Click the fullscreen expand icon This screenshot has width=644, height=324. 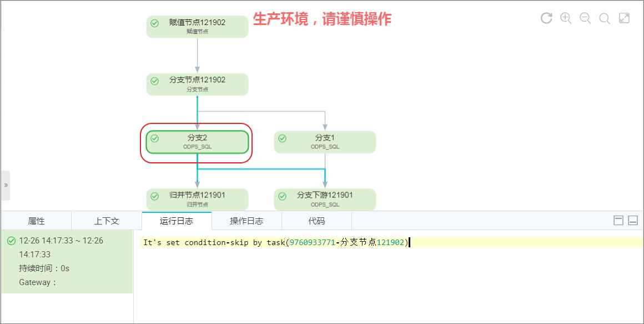pyautogui.click(x=624, y=18)
